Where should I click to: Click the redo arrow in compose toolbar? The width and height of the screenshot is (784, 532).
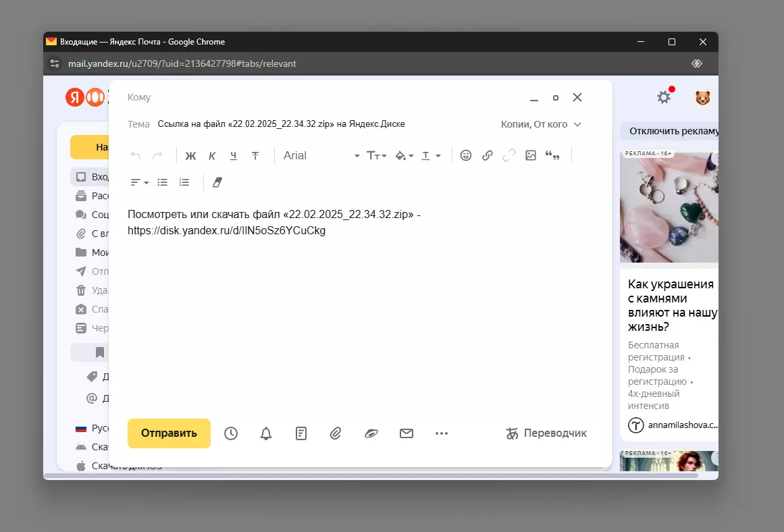157,155
